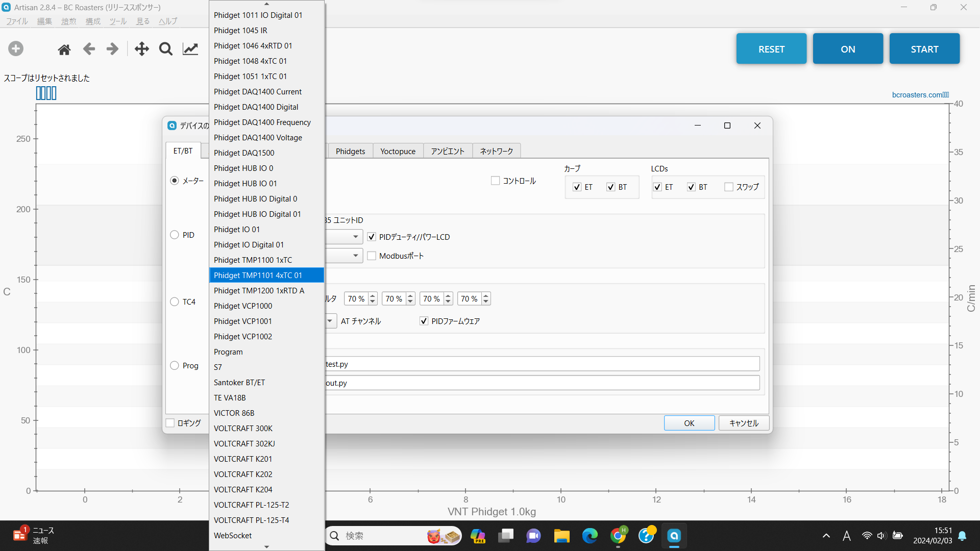Choose Phidget 1048 4xTC 01 option
This screenshot has height=551, width=980.
pos(266,61)
